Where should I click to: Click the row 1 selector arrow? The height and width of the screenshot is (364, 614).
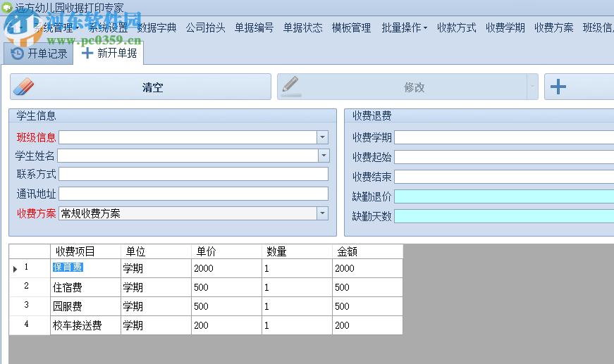point(15,269)
